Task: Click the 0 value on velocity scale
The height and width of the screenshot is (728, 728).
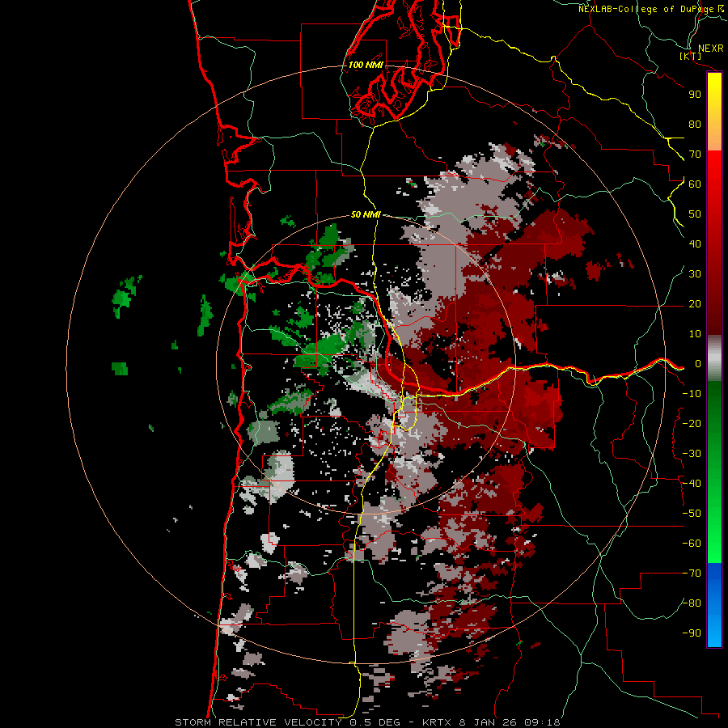Action: (698, 364)
